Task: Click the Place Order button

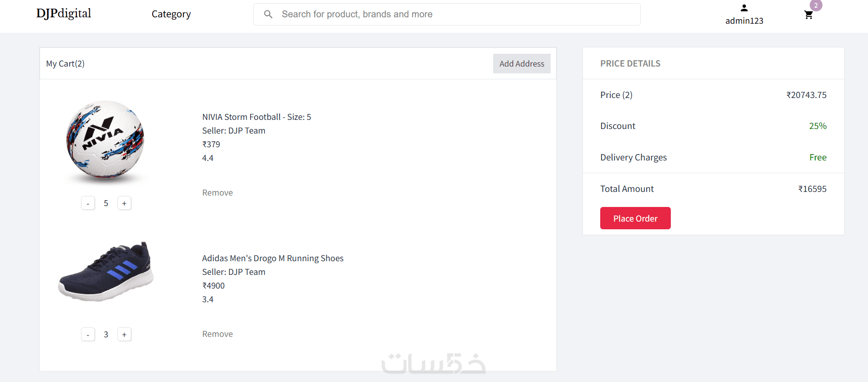Action: pos(635,218)
